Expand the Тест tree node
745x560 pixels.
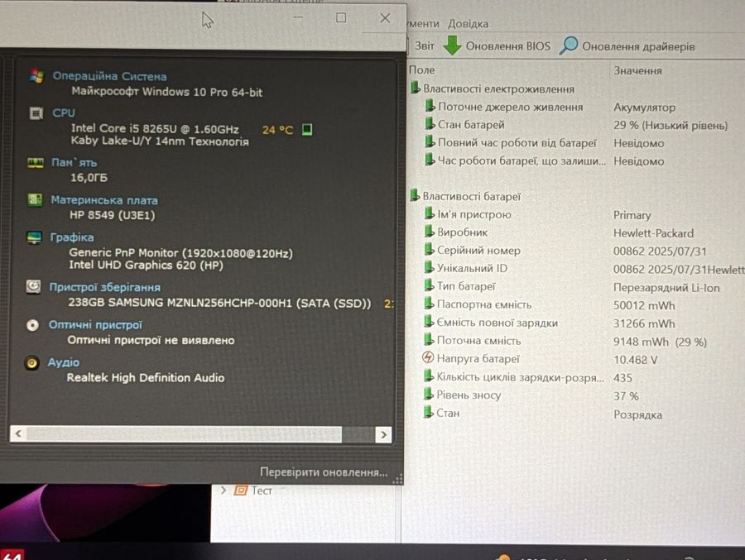tap(223, 490)
